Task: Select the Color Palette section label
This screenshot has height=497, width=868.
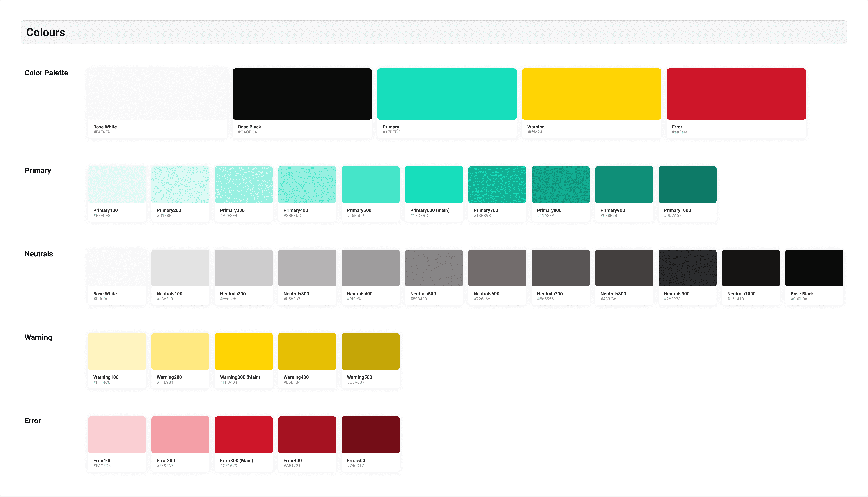Action: point(46,73)
